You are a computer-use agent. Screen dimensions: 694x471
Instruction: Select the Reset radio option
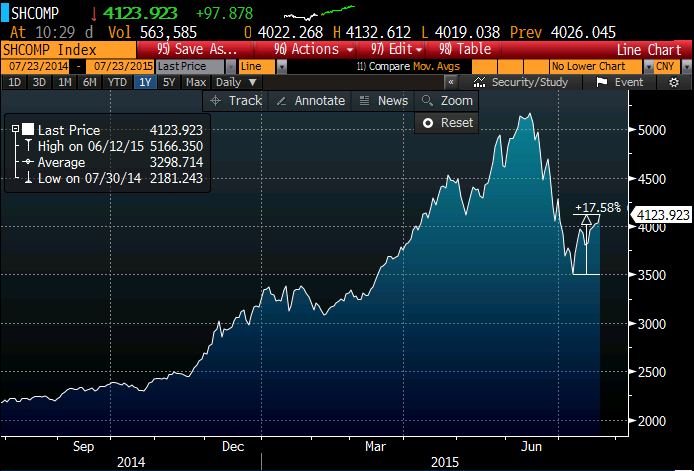[447, 122]
